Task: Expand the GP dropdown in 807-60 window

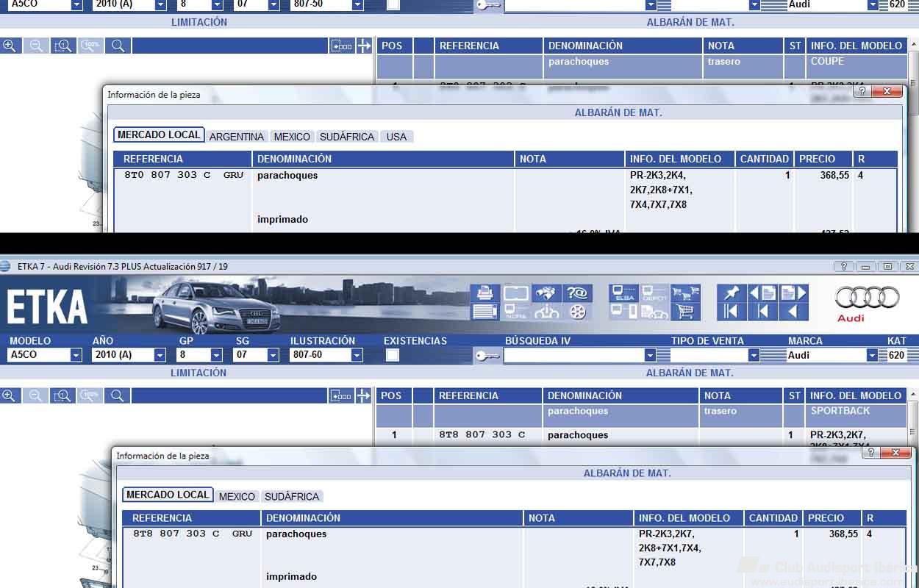Action: click(216, 355)
